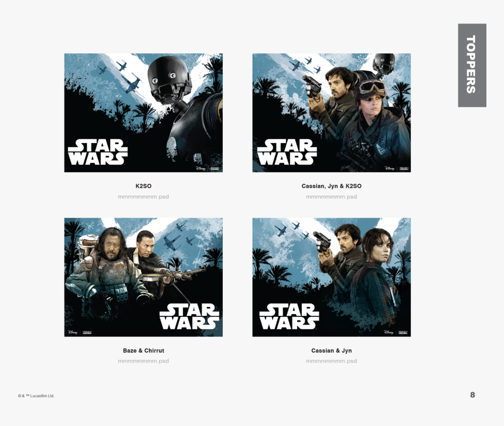This screenshot has height=426, width=504.
Task: Select the .psd filename under Cassian, Jyn & K2SO
Action: click(331, 197)
